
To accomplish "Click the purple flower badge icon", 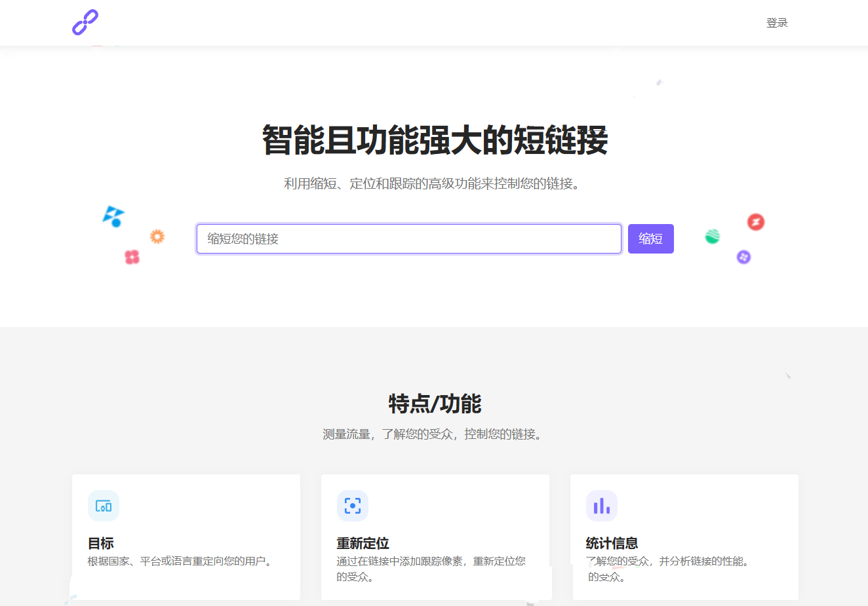I will (743, 257).
